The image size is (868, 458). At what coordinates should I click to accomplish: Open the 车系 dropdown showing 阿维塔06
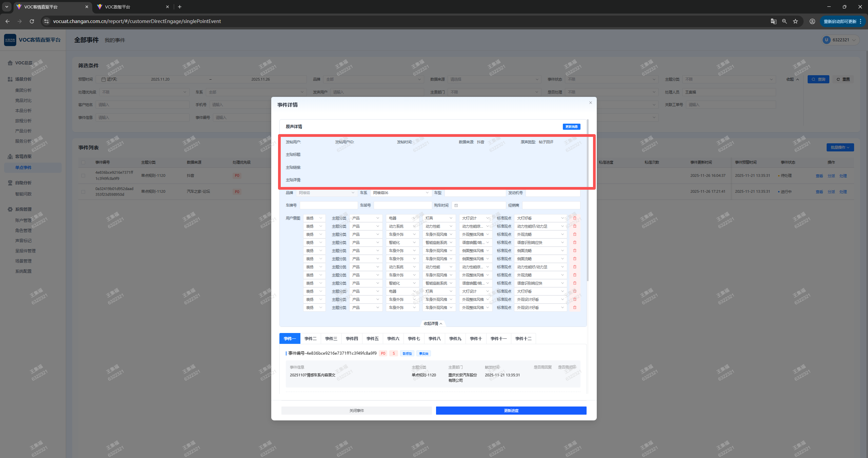400,193
